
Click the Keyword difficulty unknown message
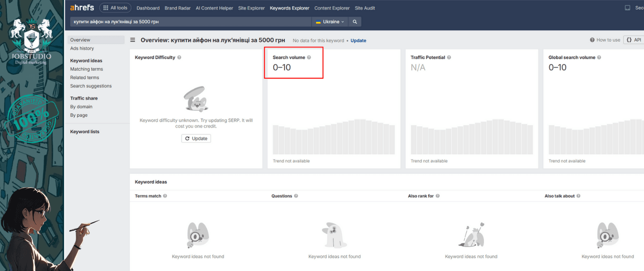pyautogui.click(x=196, y=123)
